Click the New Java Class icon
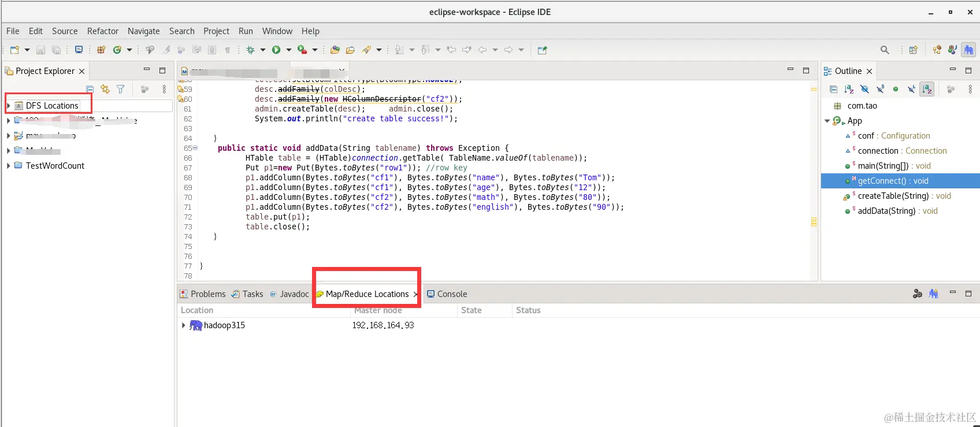 [x=117, y=50]
